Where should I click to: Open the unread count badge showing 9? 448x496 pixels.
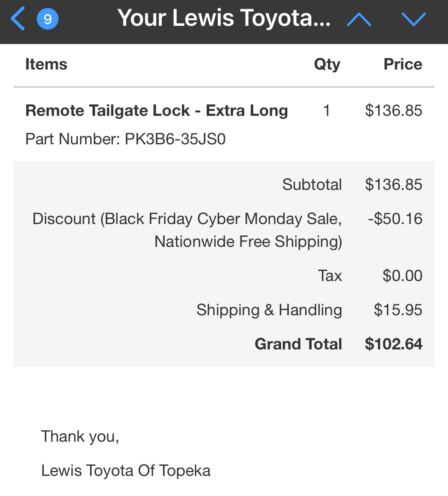[47, 19]
